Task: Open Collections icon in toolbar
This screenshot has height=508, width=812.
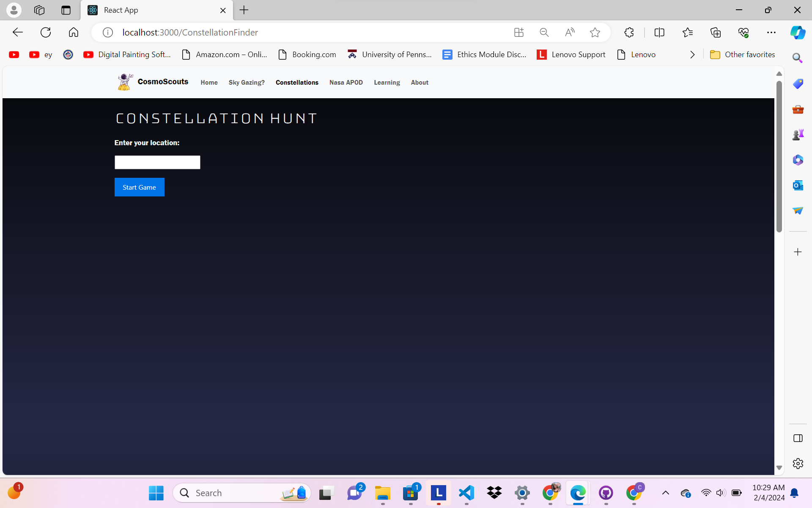Action: [x=715, y=33]
